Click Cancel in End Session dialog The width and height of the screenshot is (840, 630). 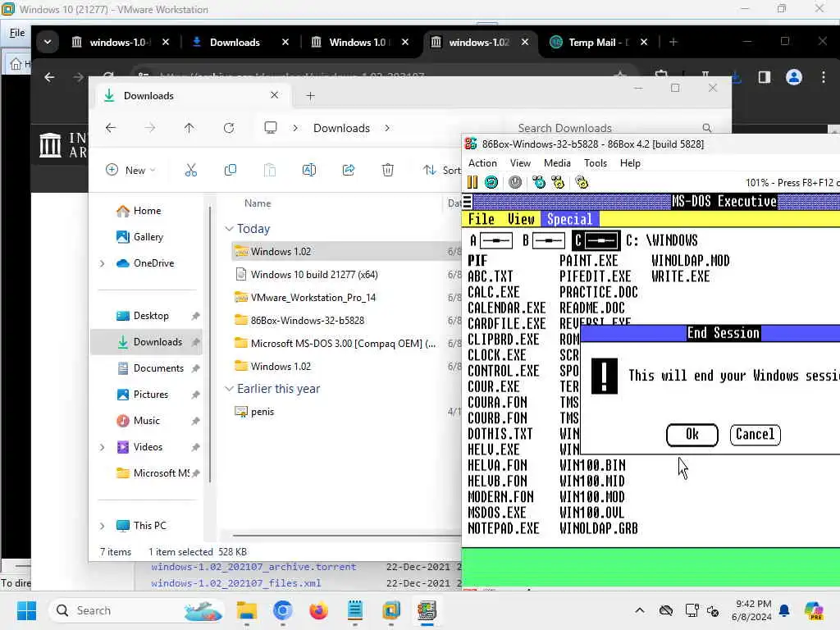pyautogui.click(x=755, y=435)
